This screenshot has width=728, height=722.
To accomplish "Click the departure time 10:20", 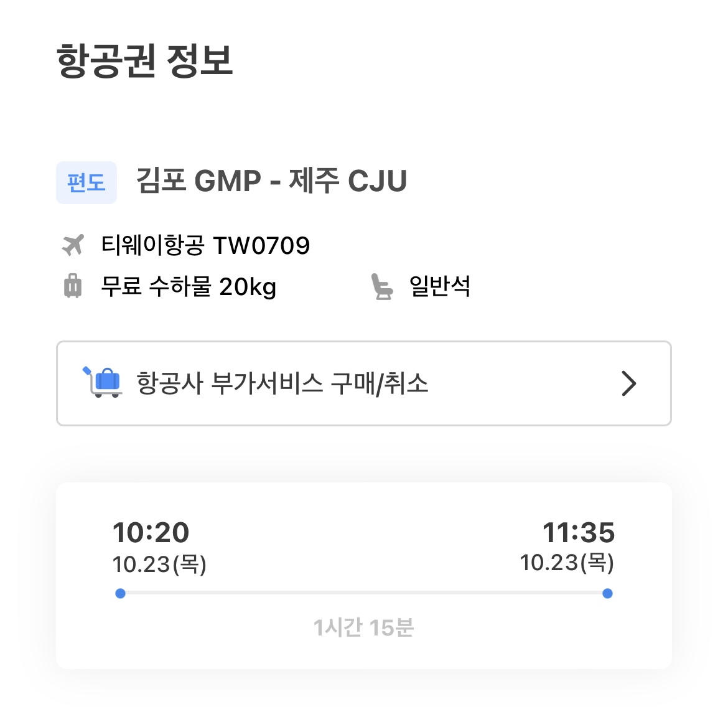I will (x=151, y=533).
